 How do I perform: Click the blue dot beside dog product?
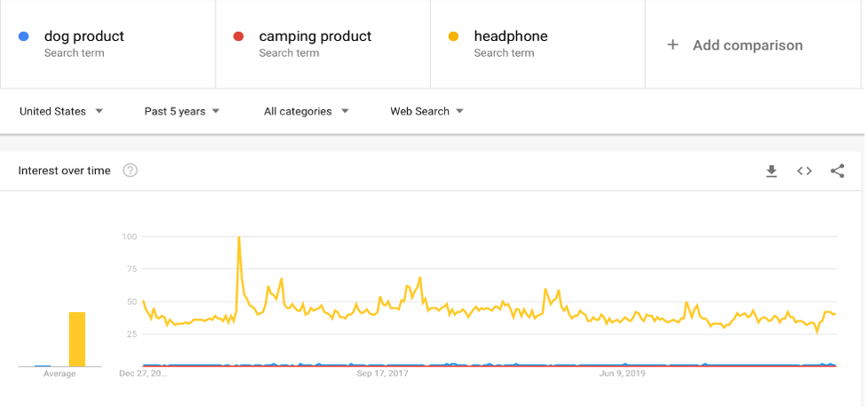pyautogui.click(x=24, y=36)
